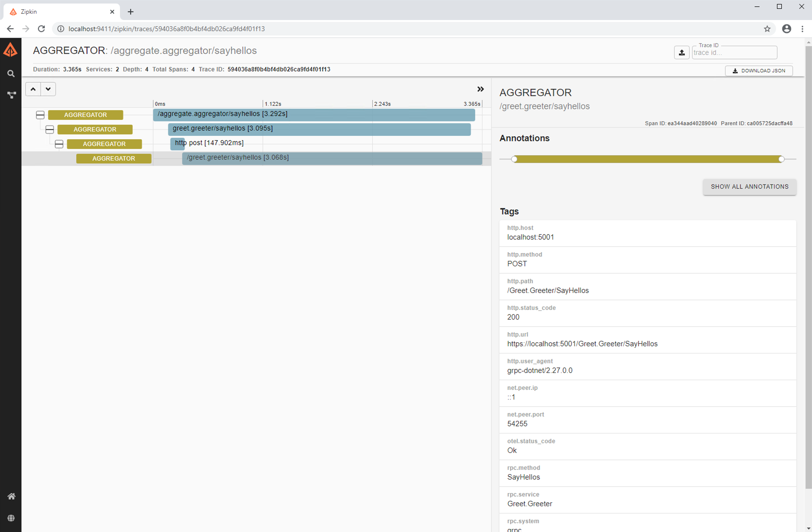Click the Trace ID value in the header

coord(279,69)
